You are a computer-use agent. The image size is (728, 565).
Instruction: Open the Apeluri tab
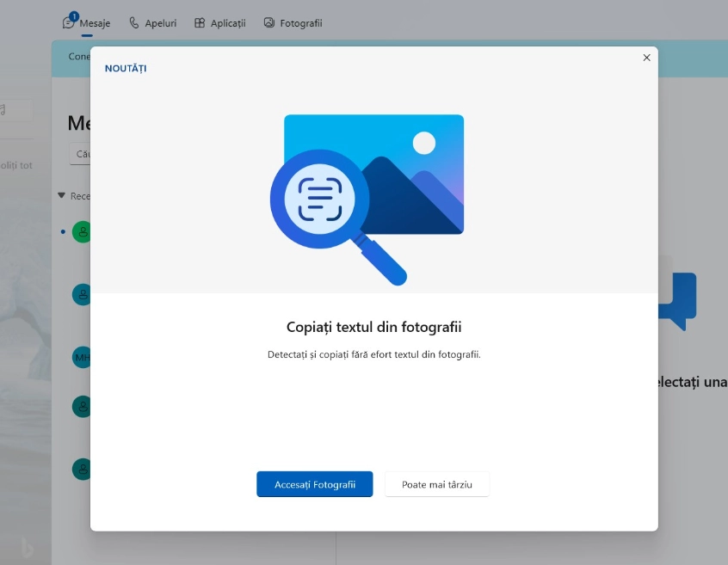click(152, 23)
